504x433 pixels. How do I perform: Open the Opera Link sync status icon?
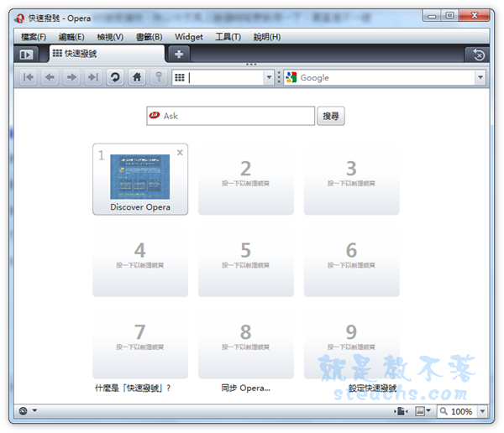pos(24,411)
